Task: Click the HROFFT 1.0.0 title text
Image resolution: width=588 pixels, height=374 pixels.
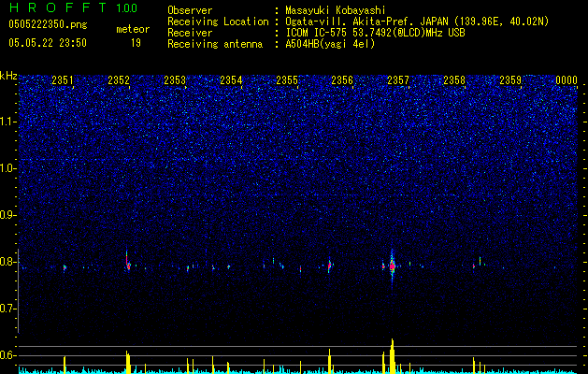Action: pyautogui.click(x=73, y=7)
